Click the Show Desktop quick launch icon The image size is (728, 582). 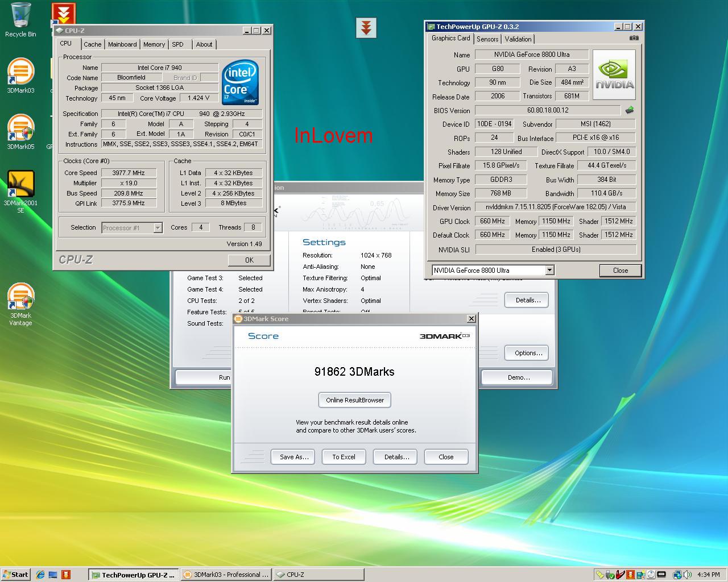(x=53, y=575)
